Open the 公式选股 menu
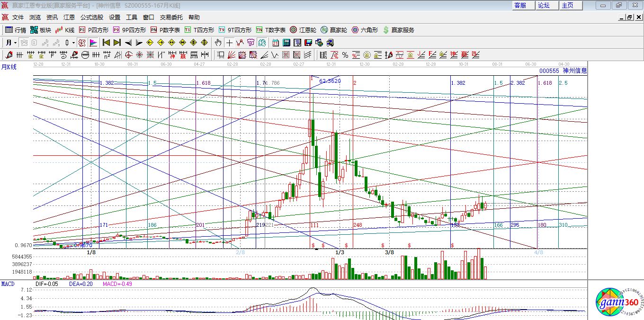 tap(91, 18)
